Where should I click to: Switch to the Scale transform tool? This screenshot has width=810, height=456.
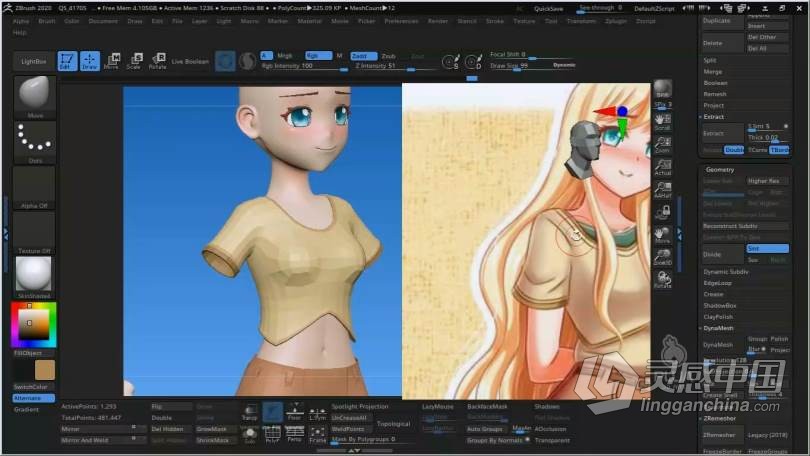134,61
